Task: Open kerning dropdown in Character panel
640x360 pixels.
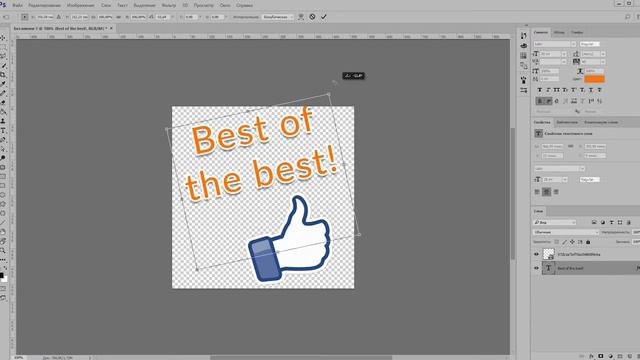Action: [x=564, y=62]
